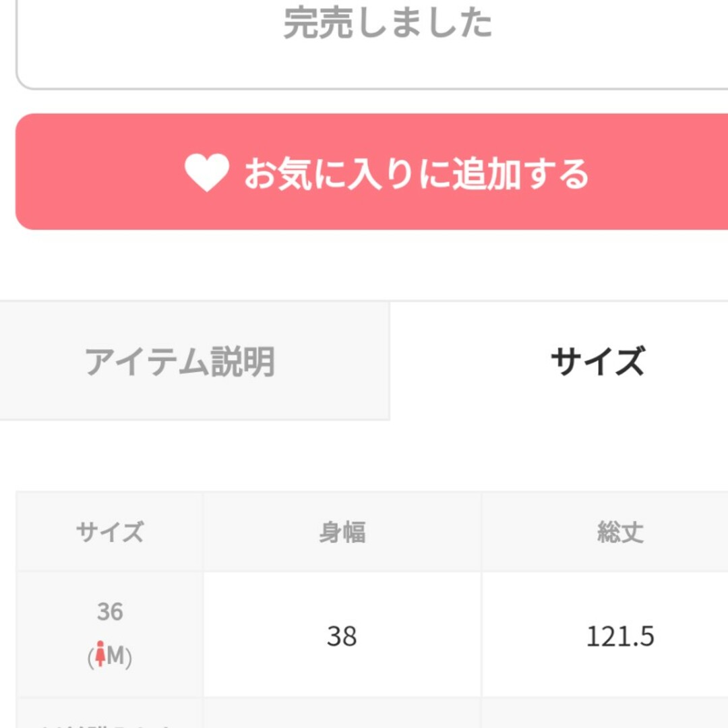
Task: Click the white heart icon
Action: (207, 173)
